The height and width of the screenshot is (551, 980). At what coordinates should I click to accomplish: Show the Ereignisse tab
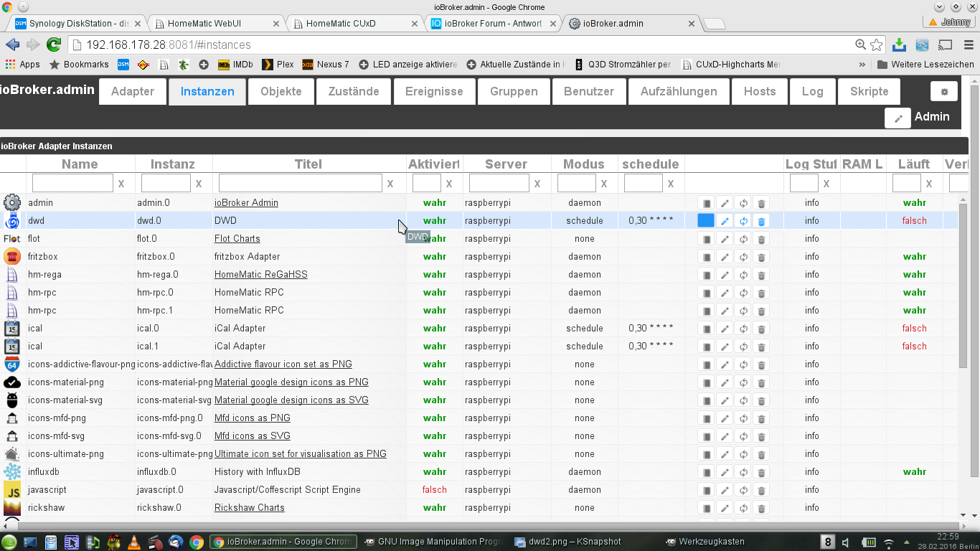point(434,92)
